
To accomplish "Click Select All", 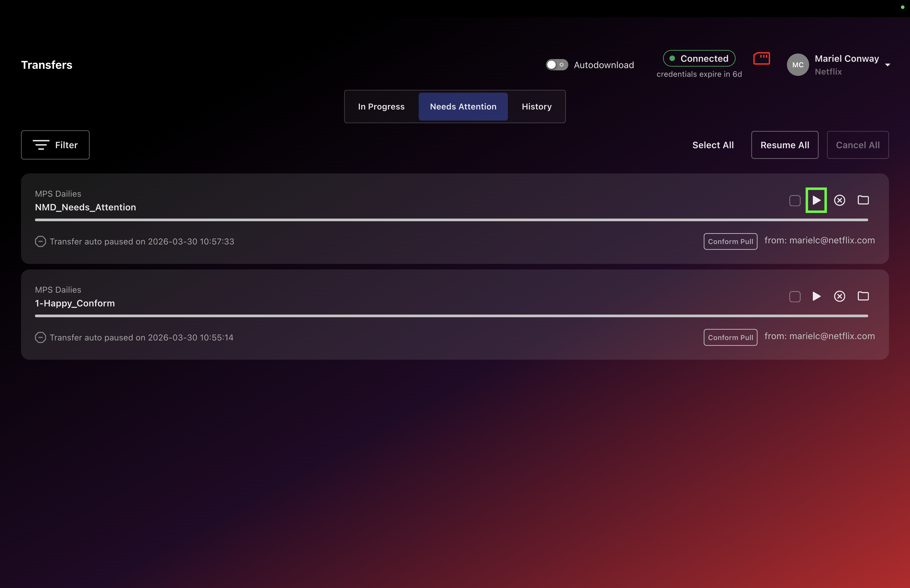I will click(713, 145).
